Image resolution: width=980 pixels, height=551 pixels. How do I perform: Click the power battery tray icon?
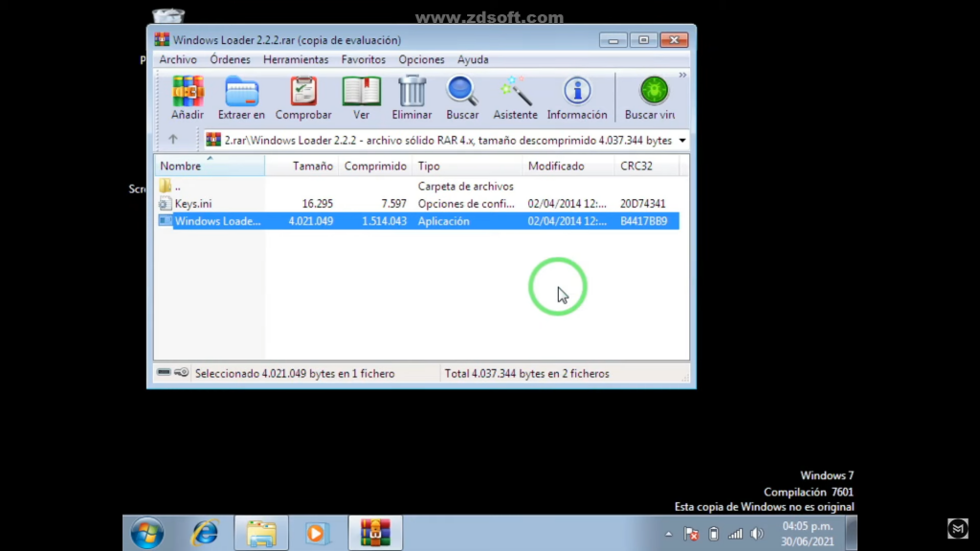(x=713, y=534)
